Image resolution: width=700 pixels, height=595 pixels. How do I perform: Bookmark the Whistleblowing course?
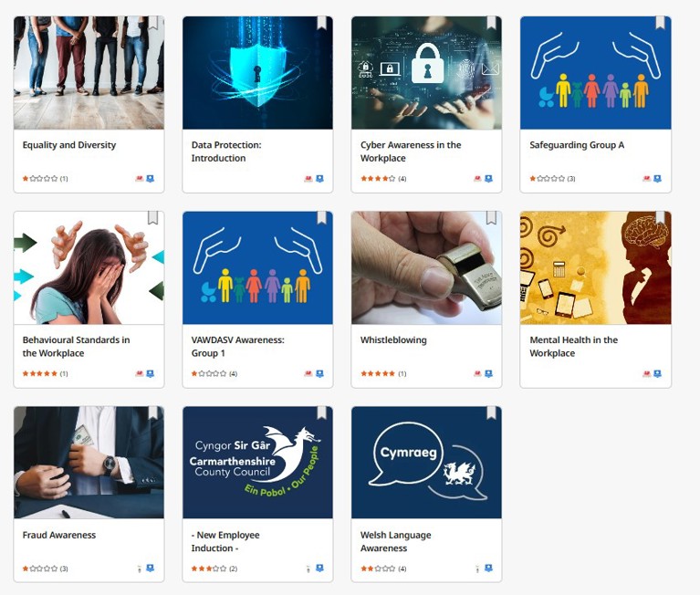tap(491, 218)
